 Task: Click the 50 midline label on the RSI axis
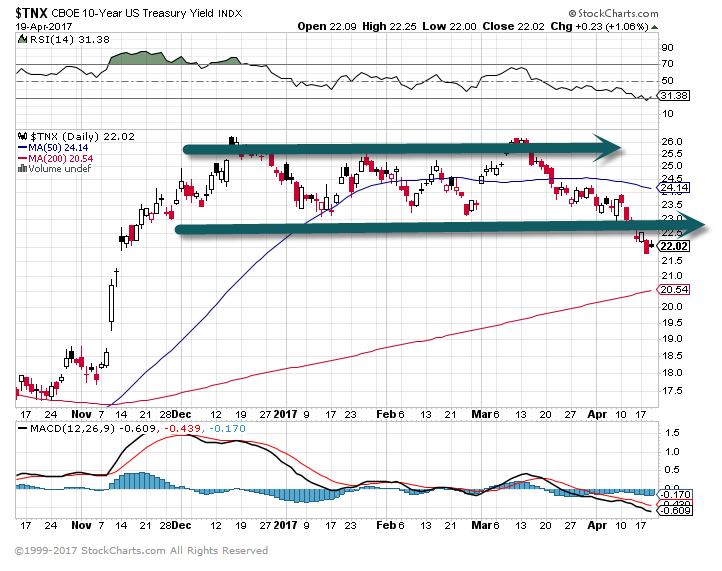667,81
